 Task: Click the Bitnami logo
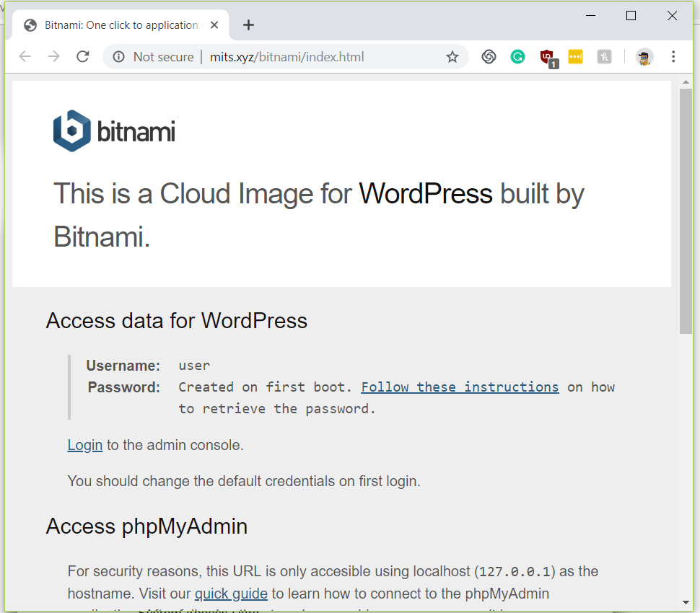click(x=114, y=131)
